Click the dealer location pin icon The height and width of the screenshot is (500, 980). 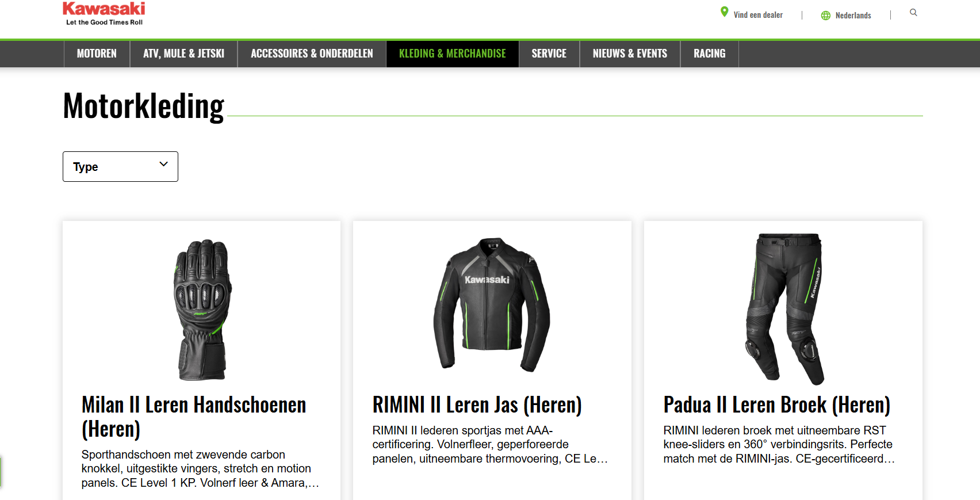725,12
